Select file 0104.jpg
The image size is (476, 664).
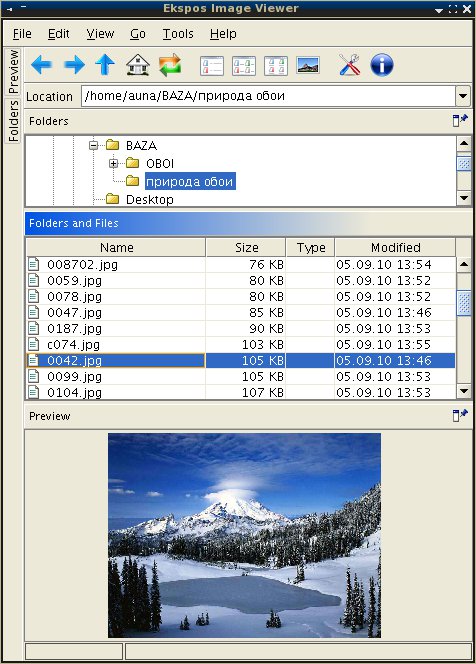click(x=74, y=393)
